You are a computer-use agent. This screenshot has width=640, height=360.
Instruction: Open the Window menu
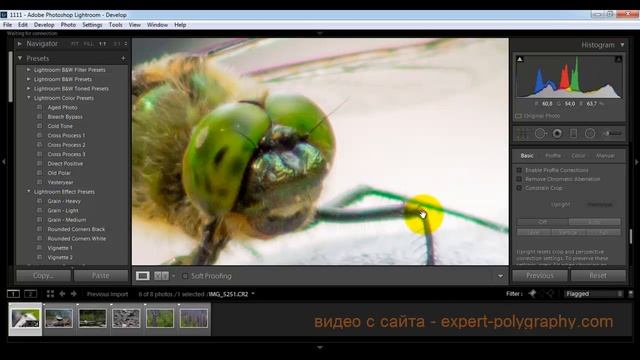click(x=158, y=25)
